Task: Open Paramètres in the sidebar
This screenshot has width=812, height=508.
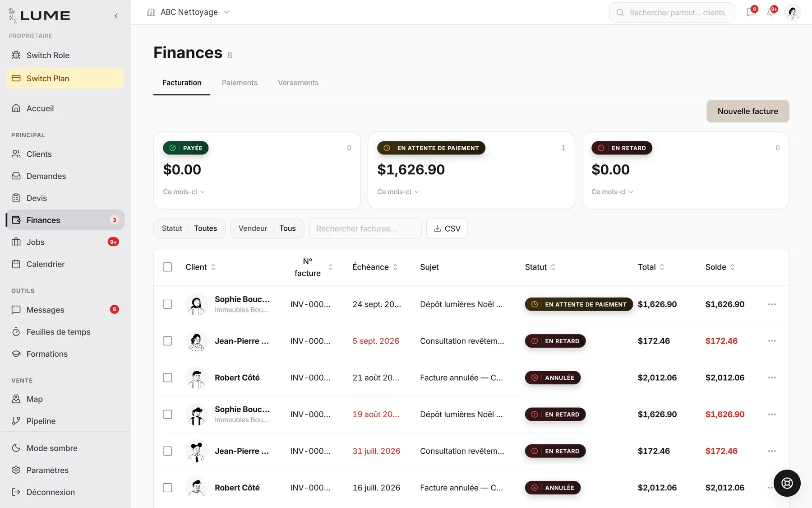Action: [65, 470]
